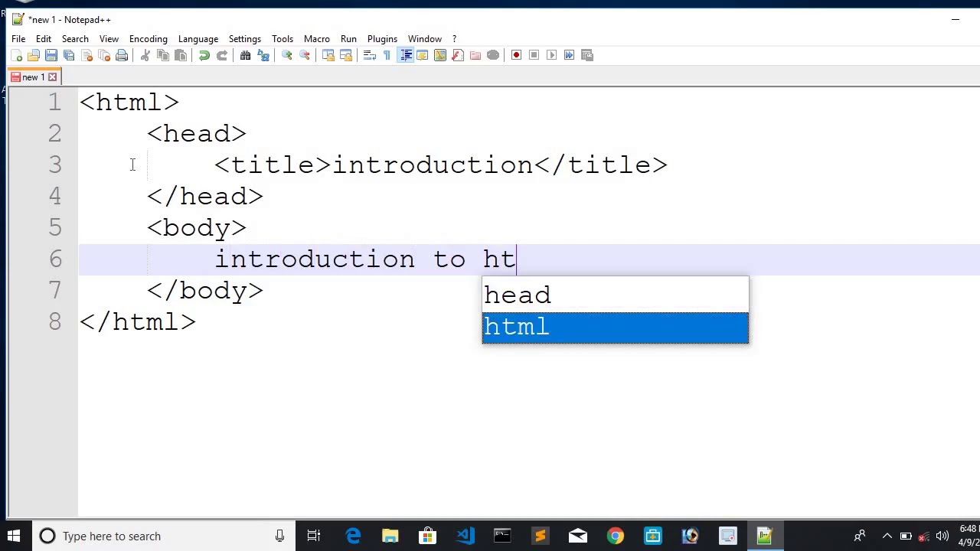Viewport: 980px width, 551px height.
Task: Open the Plugins menu
Action: coord(382,39)
